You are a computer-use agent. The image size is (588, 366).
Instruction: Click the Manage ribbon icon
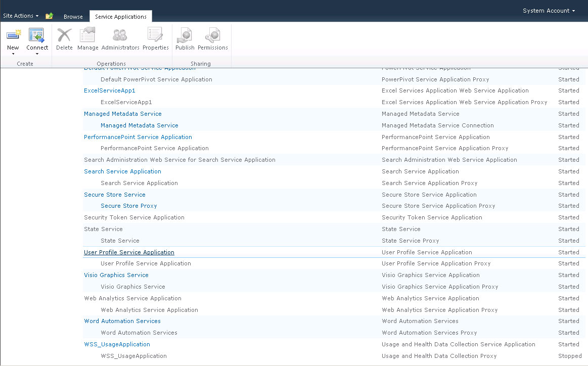[x=87, y=34]
